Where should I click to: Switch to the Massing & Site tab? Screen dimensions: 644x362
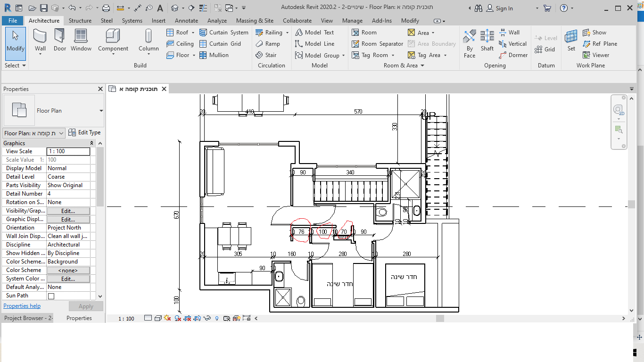[x=255, y=21]
